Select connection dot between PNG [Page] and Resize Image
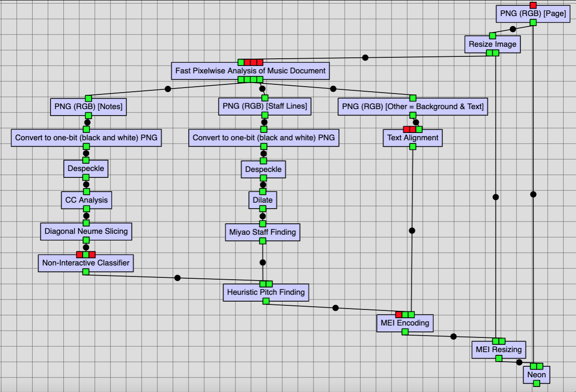 [x=513, y=29]
